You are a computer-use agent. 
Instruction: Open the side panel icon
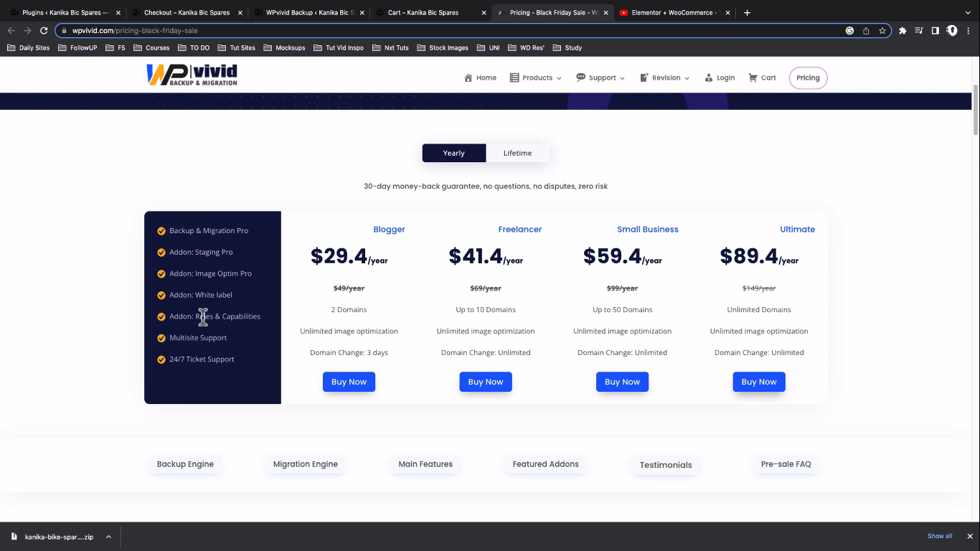coord(935,31)
